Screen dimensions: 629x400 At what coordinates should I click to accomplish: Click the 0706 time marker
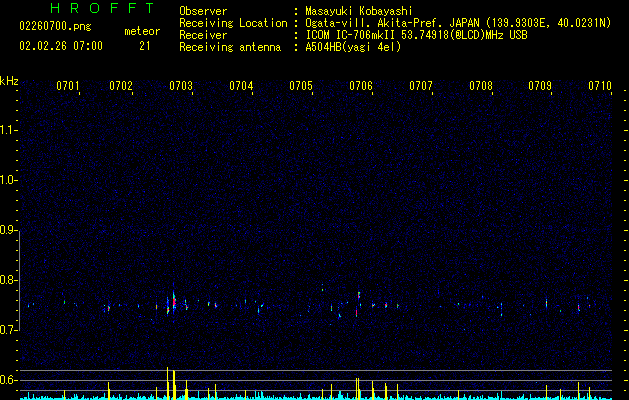361,86
